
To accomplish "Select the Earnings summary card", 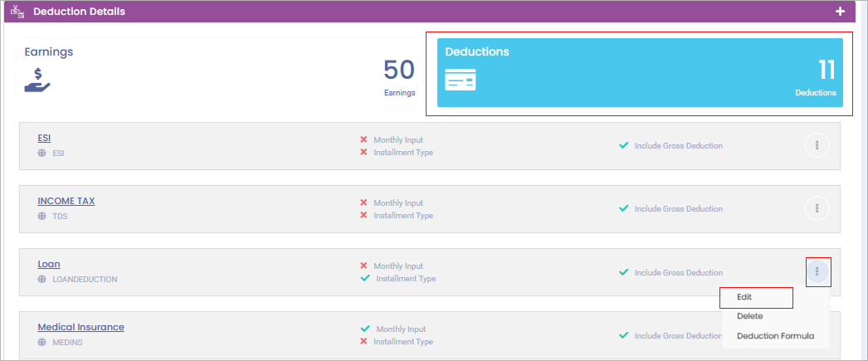I will (x=219, y=72).
